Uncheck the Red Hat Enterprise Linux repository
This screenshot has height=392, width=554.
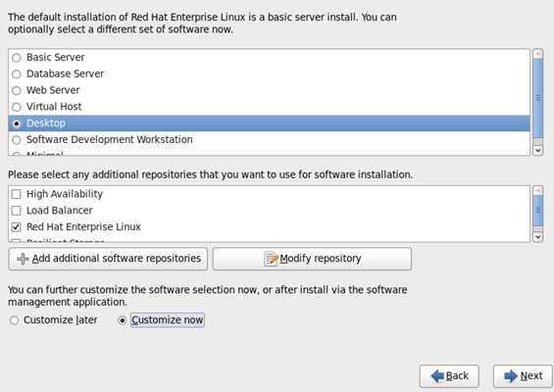(17, 226)
